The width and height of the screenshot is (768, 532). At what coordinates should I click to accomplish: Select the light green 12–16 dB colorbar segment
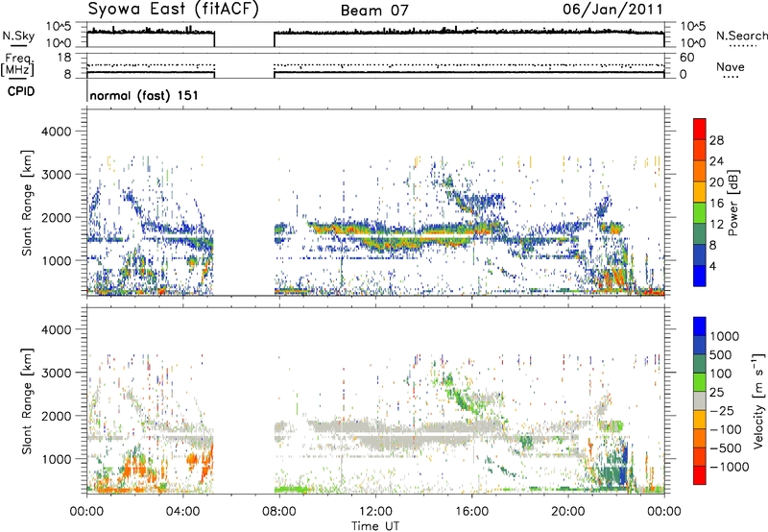pyautogui.click(x=700, y=213)
